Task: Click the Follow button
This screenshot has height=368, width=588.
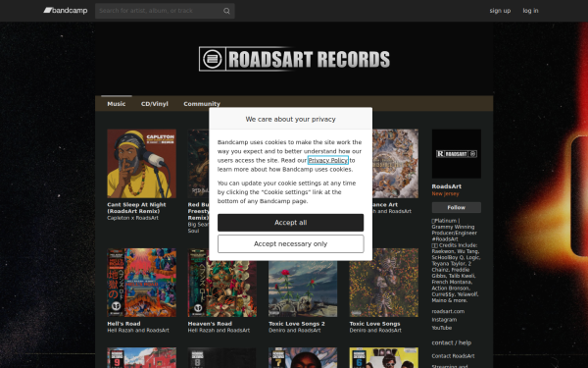Action: coord(457,207)
